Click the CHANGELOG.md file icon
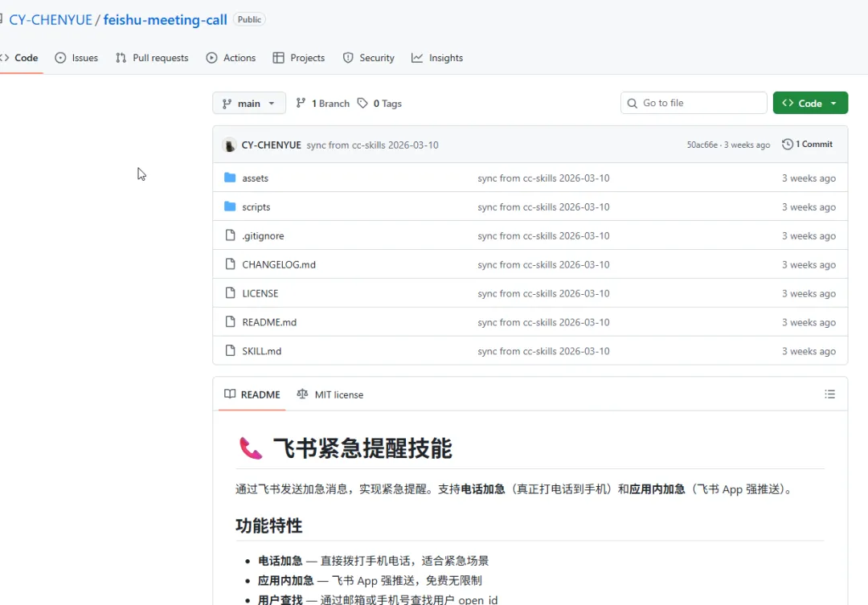This screenshot has height=605, width=868. click(x=231, y=264)
